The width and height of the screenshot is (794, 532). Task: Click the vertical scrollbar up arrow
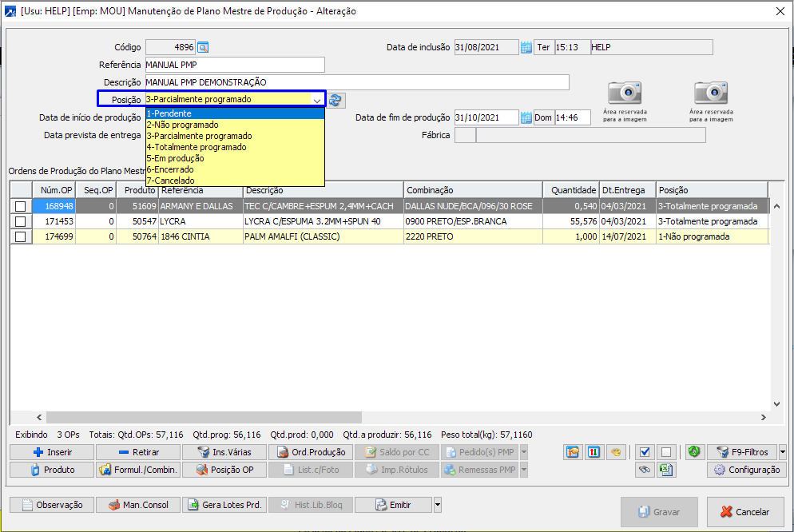point(776,207)
